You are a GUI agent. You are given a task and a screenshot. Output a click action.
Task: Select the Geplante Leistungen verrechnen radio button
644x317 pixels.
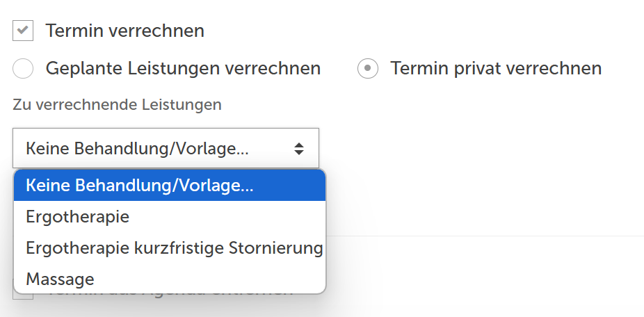coord(23,68)
